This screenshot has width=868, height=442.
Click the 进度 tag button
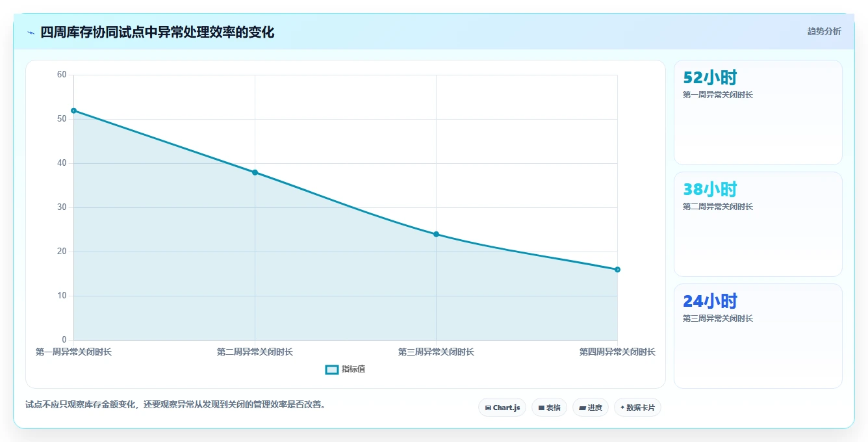pyautogui.click(x=591, y=408)
